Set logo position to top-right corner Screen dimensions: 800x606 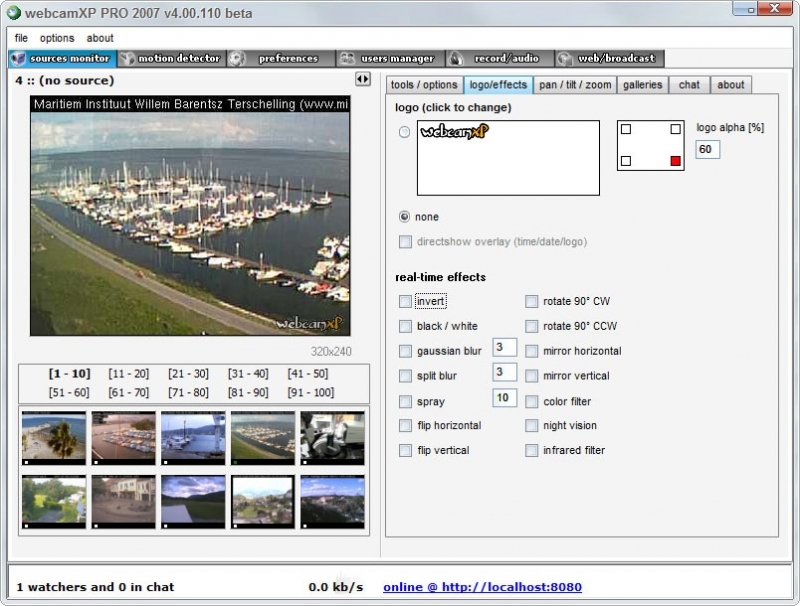coord(676,130)
